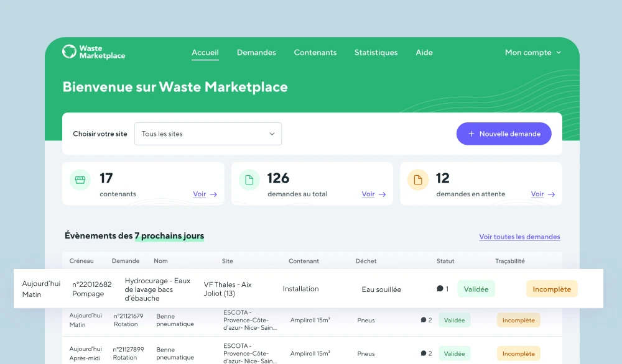
Task: Click Voir link for contenants
Action: 199,194
